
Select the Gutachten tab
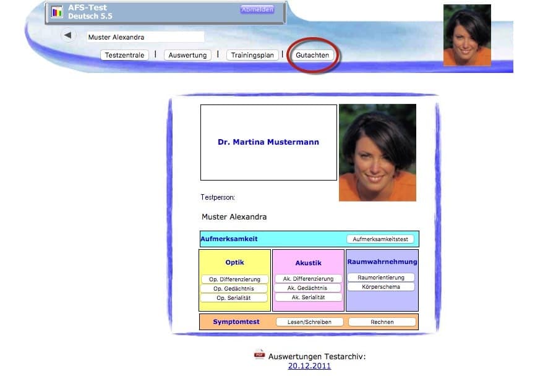[312, 55]
